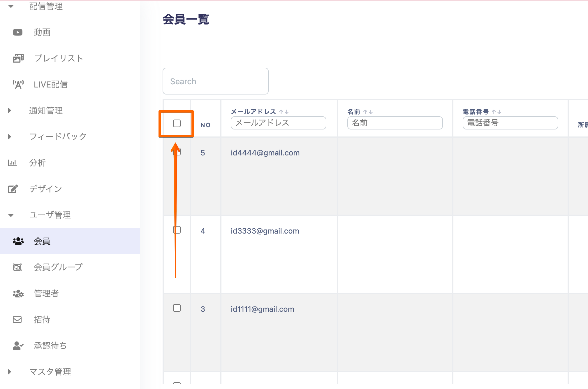Sort by メールアドレス column arrows

284,112
